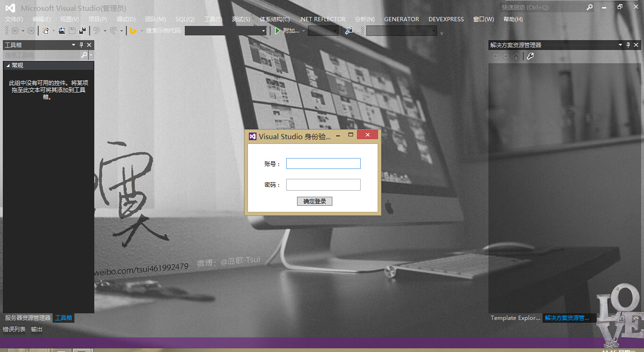Click the save all toolbar icon
This screenshot has width=644, height=352.
tap(83, 31)
